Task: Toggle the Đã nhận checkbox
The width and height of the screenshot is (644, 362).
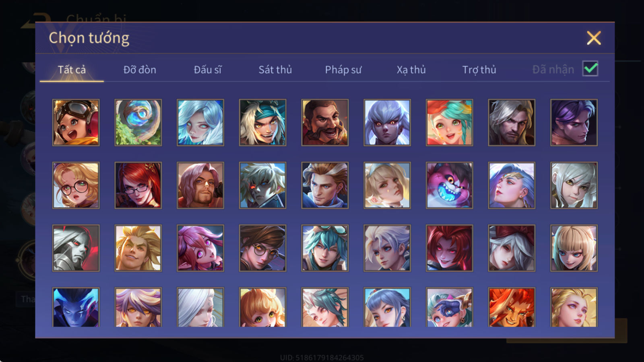Action: coord(590,69)
